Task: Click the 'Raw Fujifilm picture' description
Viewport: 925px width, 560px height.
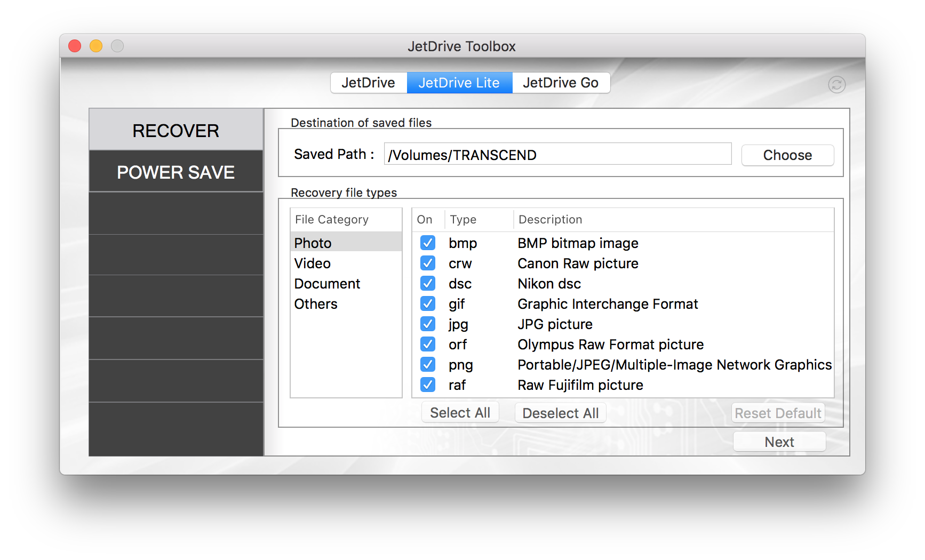Action: 580,385
